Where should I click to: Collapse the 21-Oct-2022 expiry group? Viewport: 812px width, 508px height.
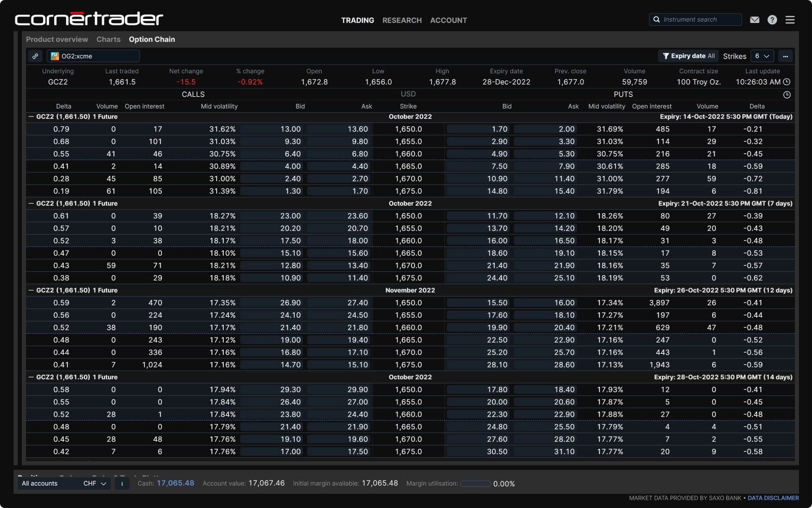31,204
